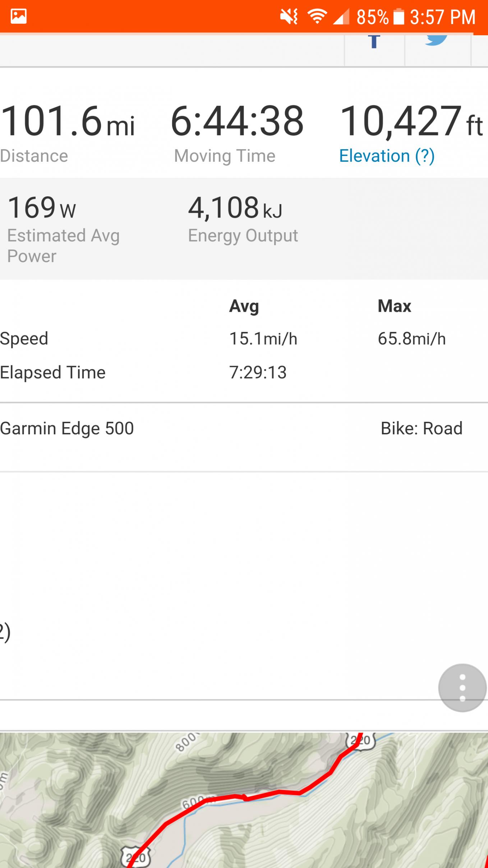488x868 pixels.
Task: Open the Elevation (?) help link
Action: pos(387,156)
